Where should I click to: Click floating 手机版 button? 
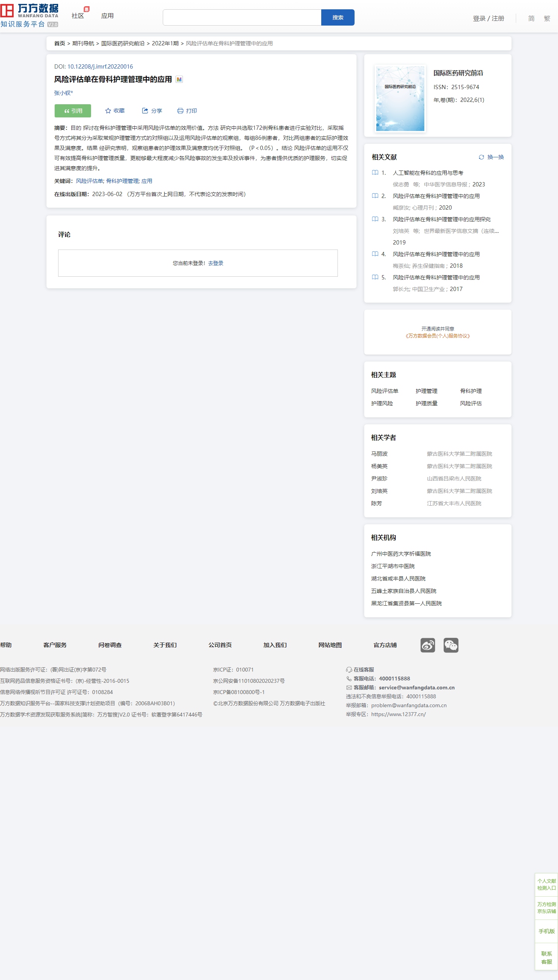pyautogui.click(x=546, y=931)
